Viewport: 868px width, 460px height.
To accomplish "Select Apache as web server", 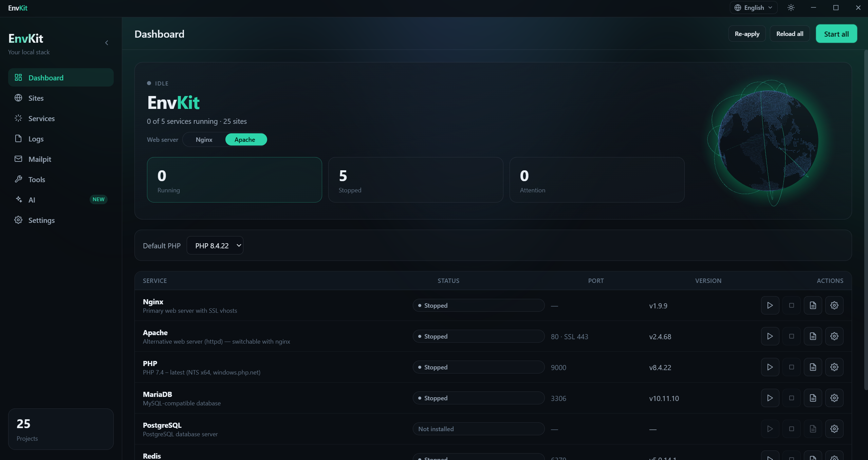I will 246,139.
